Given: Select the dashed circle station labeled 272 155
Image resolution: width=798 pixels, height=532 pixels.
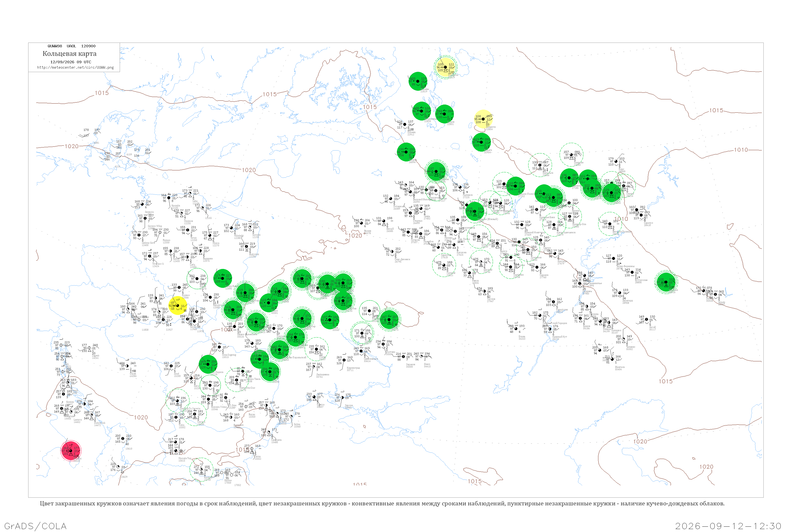Looking at the screenshot, I should (x=202, y=469).
